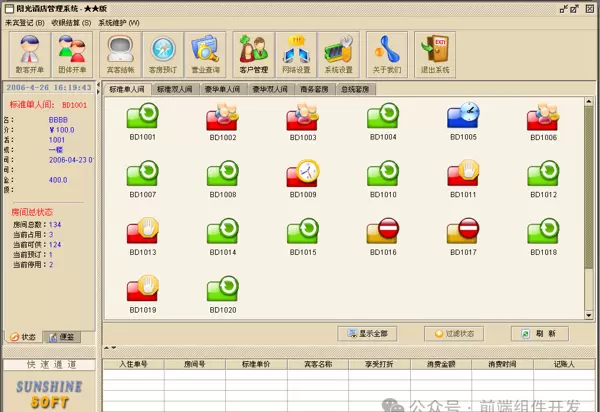Click the 营业查询 business query icon

pyautogui.click(x=205, y=54)
